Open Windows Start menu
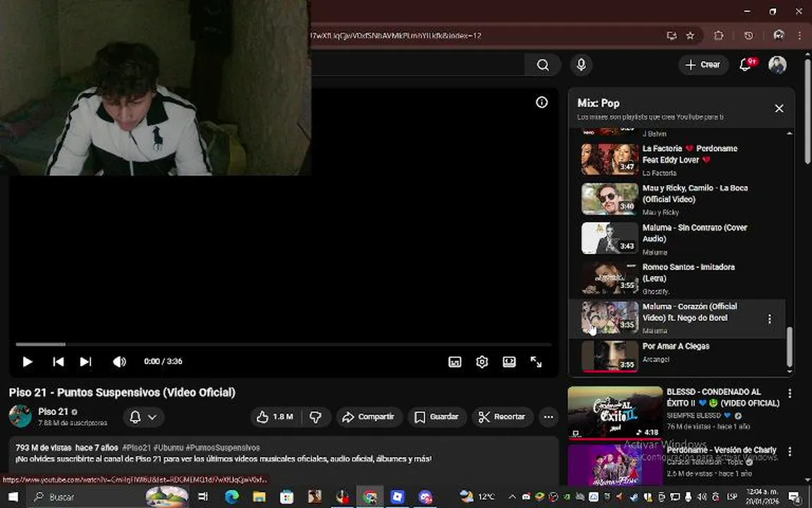The image size is (812, 508). (13, 497)
